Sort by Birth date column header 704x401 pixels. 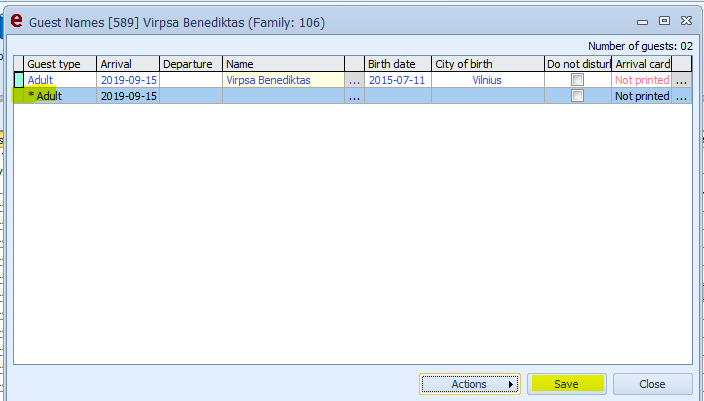[x=398, y=64]
